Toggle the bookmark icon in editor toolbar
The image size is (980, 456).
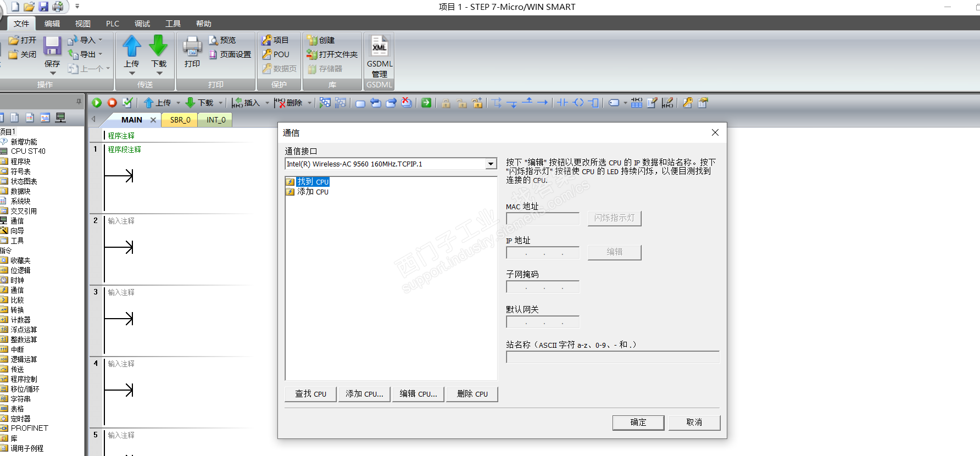360,103
